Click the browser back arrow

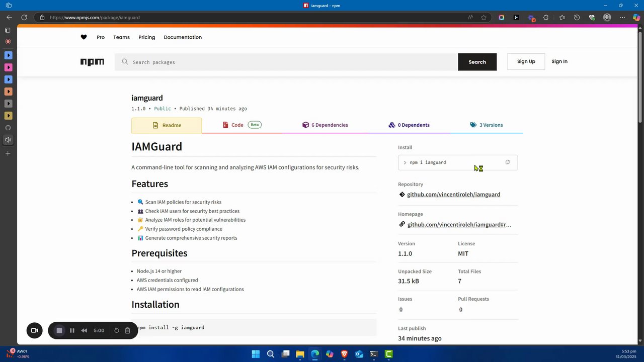pyautogui.click(x=9, y=17)
